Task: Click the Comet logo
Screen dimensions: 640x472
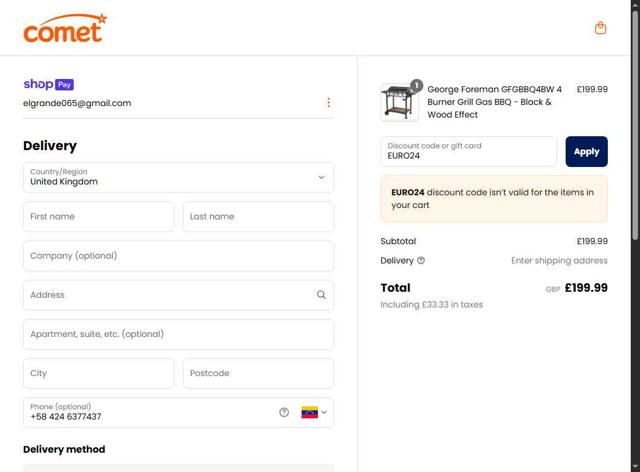Action: pos(65,28)
